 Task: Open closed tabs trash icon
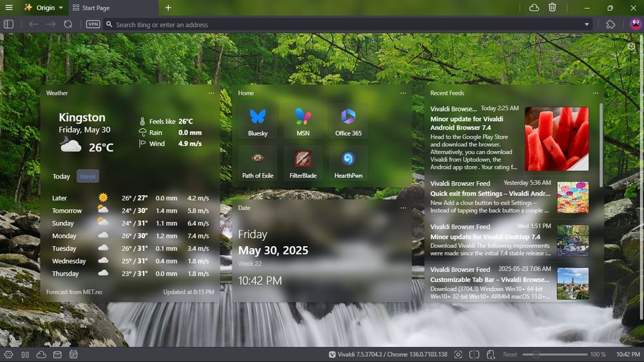pos(553,7)
